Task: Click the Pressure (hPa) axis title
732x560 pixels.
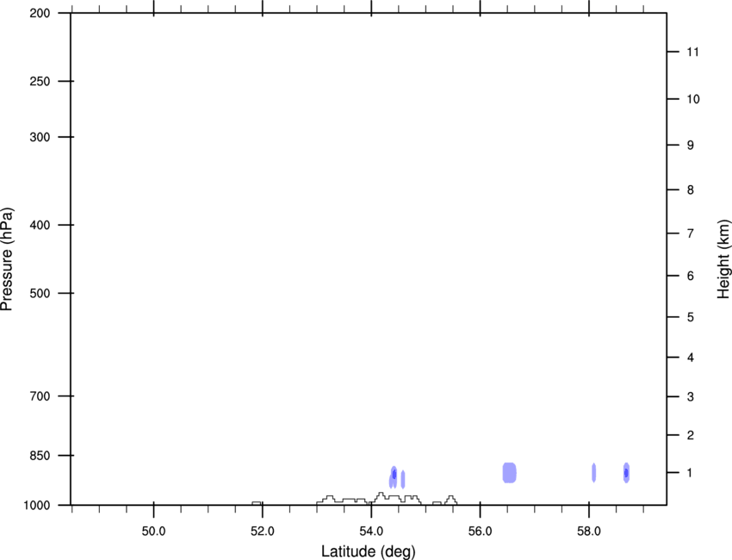Action: [7, 259]
